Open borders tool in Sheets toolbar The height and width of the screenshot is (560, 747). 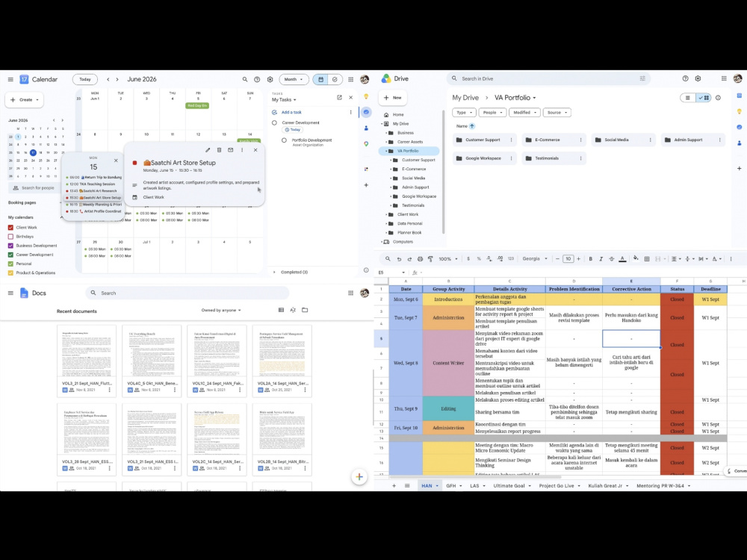(646, 259)
